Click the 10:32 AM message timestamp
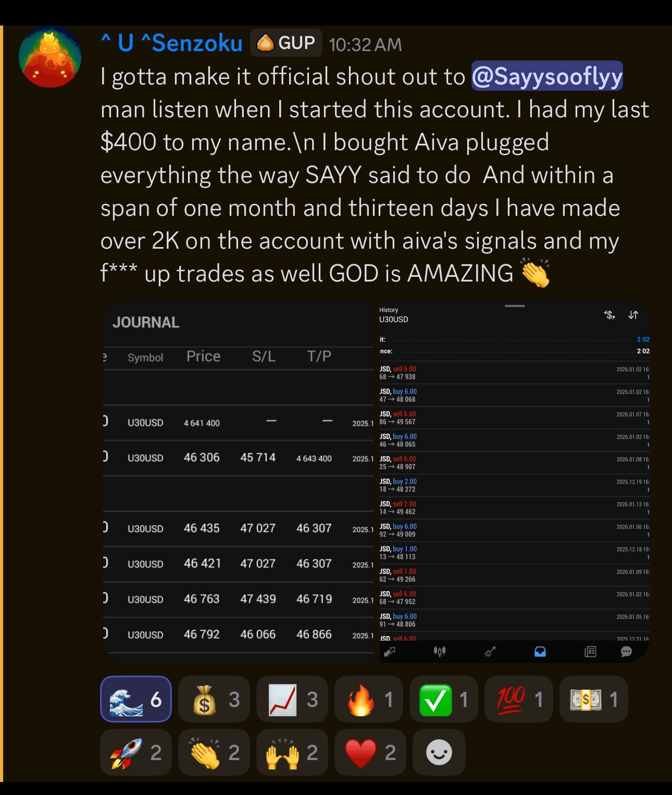672x795 pixels. pos(365,45)
